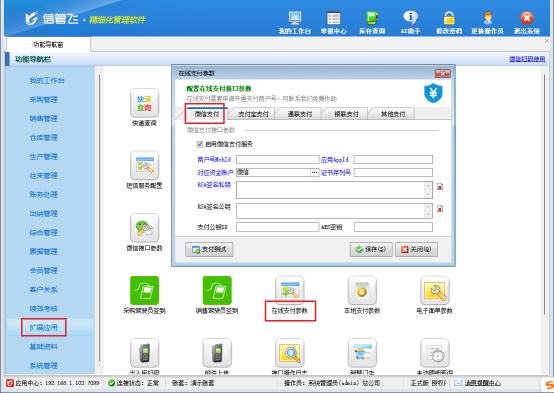Close the 在线支付参数 dialog with X

click(x=442, y=74)
